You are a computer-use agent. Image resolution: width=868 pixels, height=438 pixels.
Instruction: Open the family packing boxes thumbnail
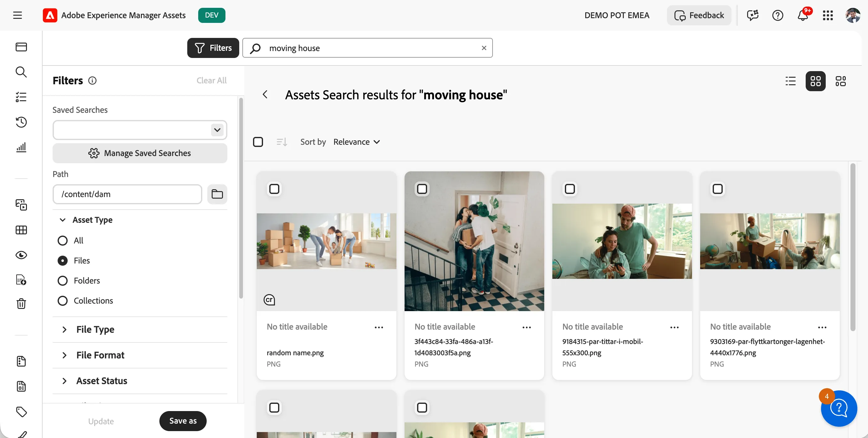click(x=327, y=241)
